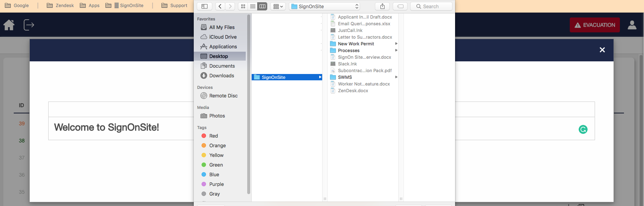Select Desktop in sidebar
Screen dimensions: 644x206
[x=220, y=56]
